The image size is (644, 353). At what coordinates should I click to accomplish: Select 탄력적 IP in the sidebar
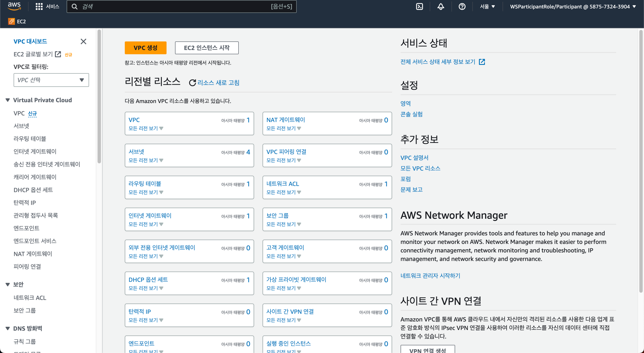(24, 203)
